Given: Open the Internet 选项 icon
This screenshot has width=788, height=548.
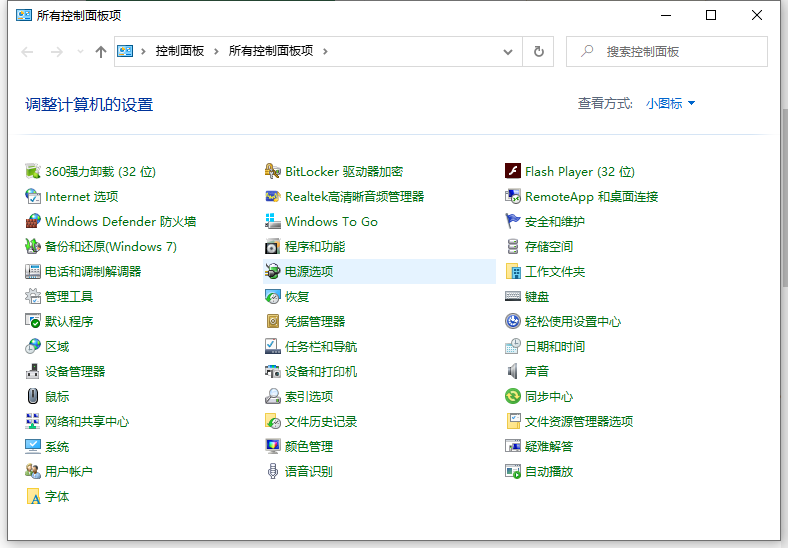Looking at the screenshot, I should pos(33,197).
